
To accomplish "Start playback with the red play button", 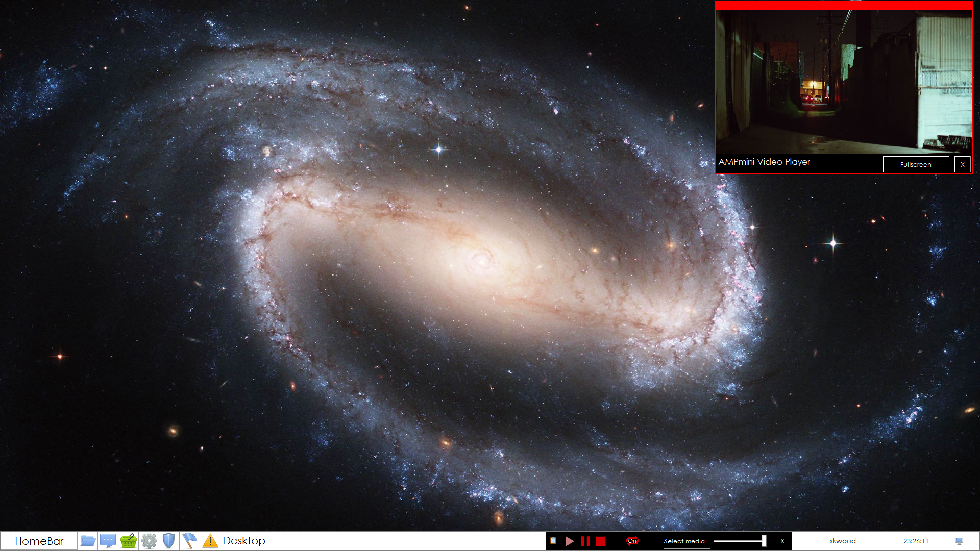I will pyautogui.click(x=570, y=541).
